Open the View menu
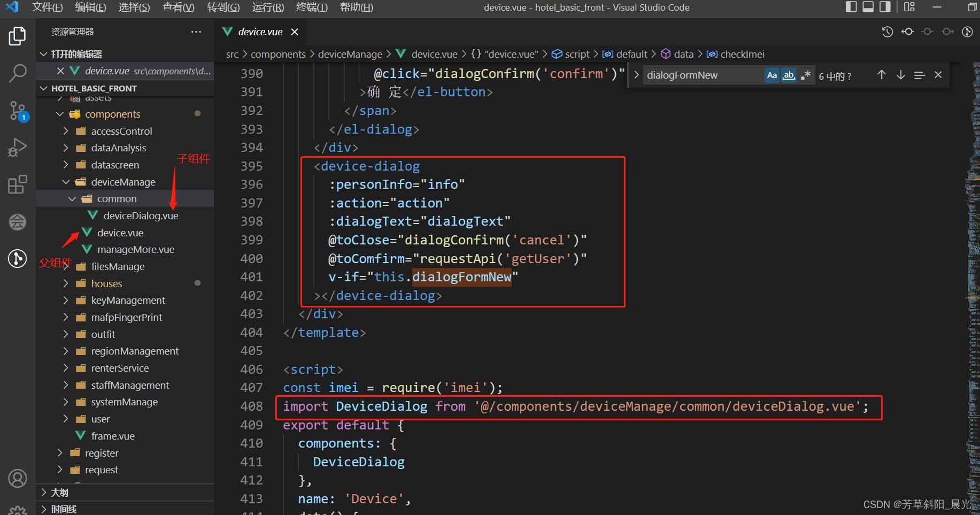This screenshot has height=515, width=980. pyautogui.click(x=179, y=7)
